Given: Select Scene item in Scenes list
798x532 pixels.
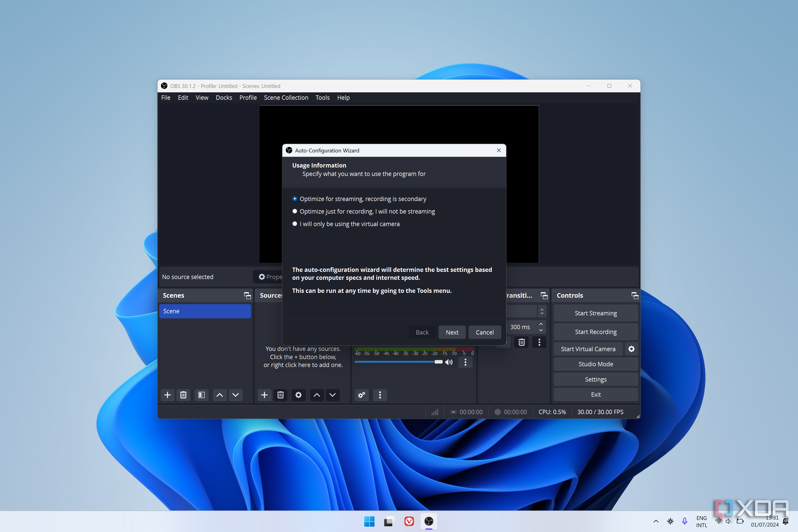Looking at the screenshot, I should [205, 311].
